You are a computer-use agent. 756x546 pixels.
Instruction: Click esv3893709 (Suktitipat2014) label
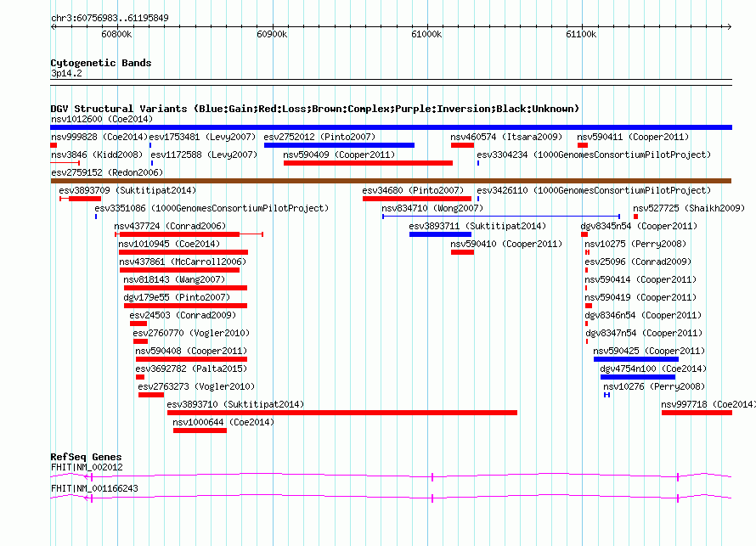coord(127,190)
